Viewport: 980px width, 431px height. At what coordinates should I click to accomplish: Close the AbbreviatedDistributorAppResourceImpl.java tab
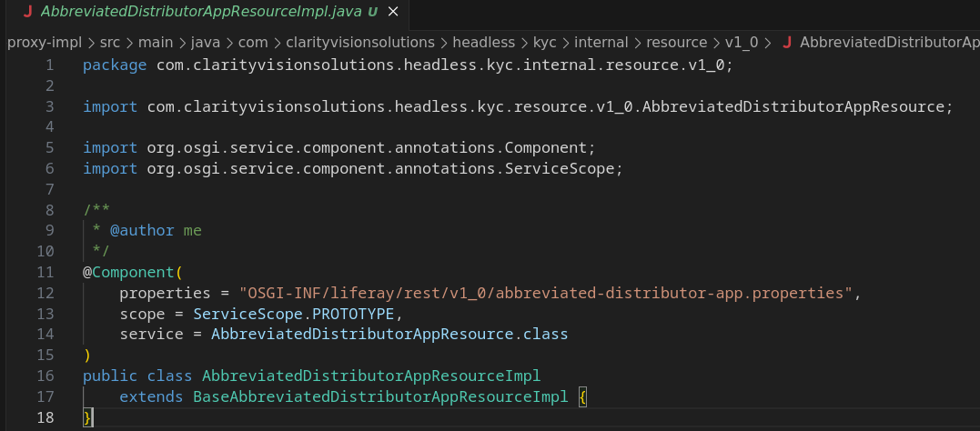[393, 11]
